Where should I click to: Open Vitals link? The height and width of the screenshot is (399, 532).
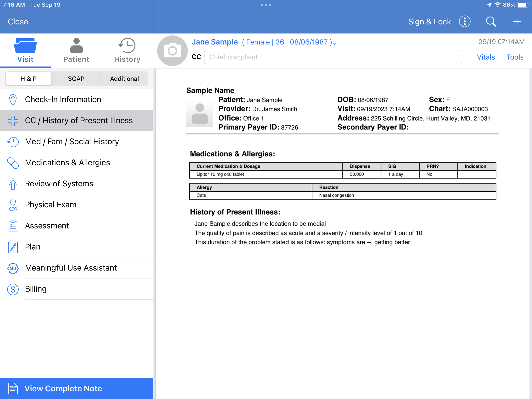486,57
